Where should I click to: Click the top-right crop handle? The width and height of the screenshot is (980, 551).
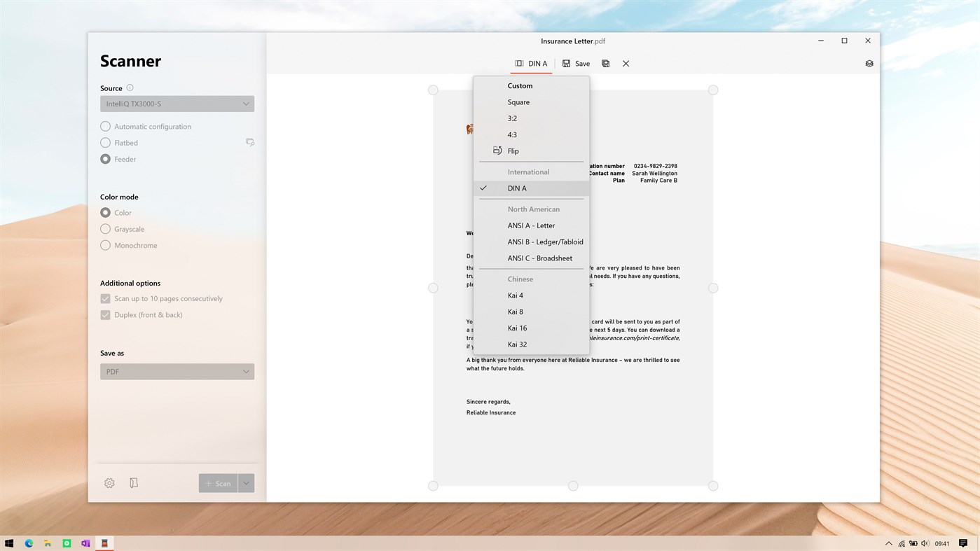pos(713,90)
